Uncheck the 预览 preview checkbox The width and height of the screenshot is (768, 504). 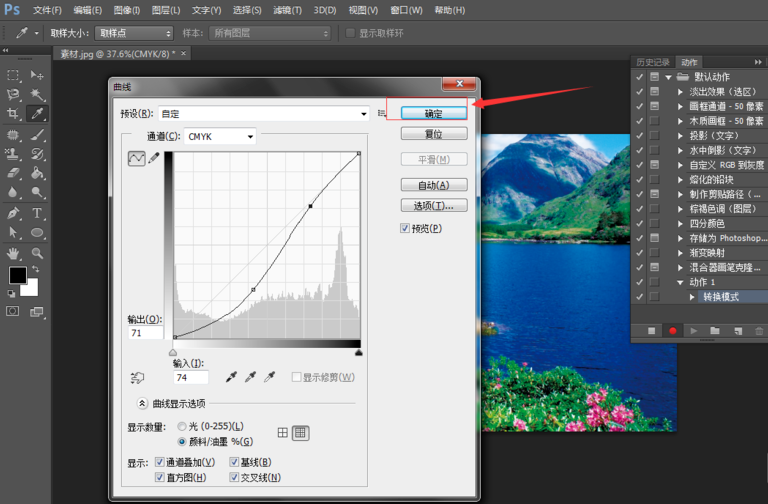(405, 228)
